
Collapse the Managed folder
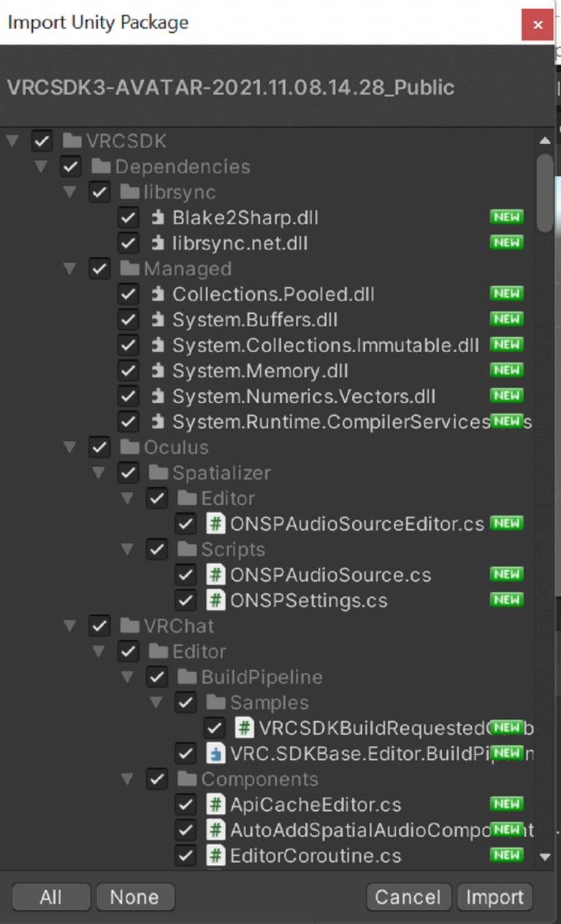coord(70,269)
